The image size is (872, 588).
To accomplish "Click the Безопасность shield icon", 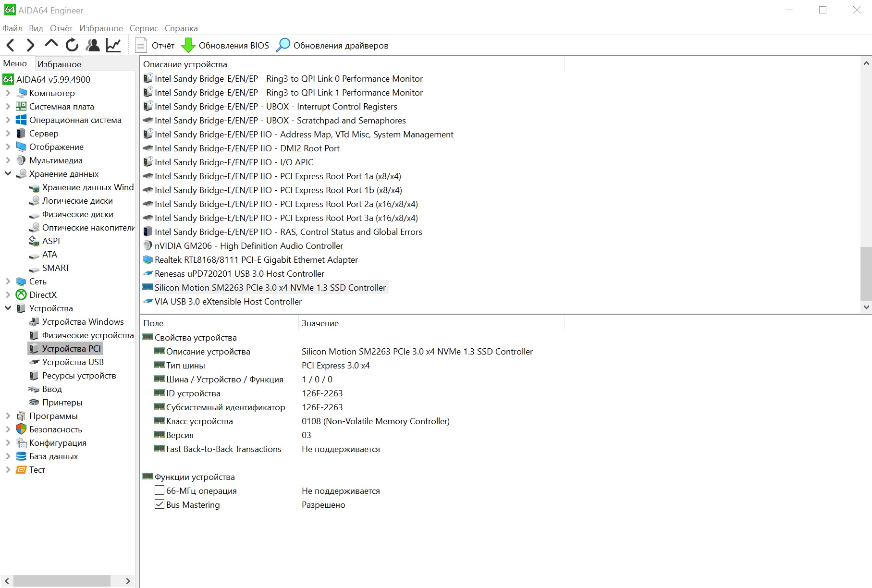I will coord(21,429).
